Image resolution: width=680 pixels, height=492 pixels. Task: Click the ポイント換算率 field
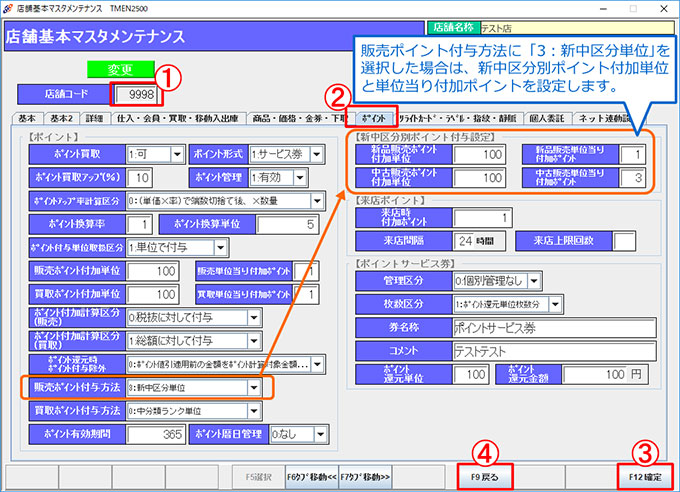pos(139,224)
